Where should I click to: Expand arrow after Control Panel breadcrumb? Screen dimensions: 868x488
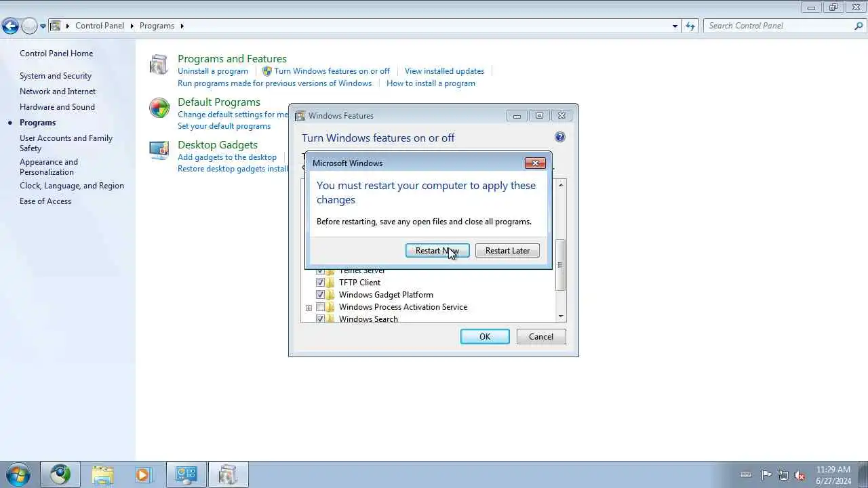[132, 26]
